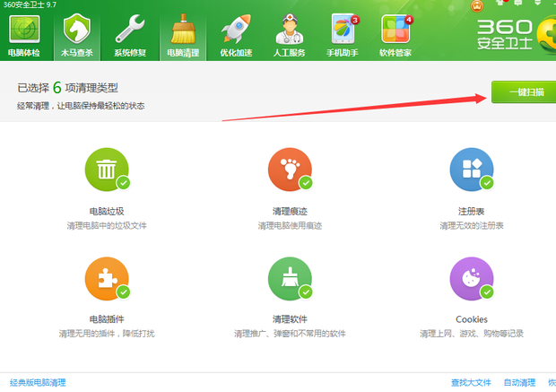Start scan with 一键扫描 button

[524, 92]
